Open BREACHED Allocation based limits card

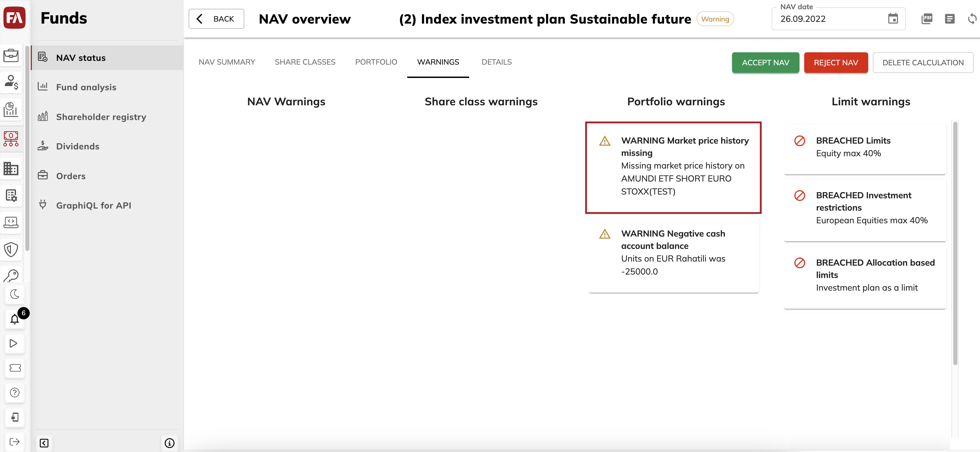click(x=865, y=277)
